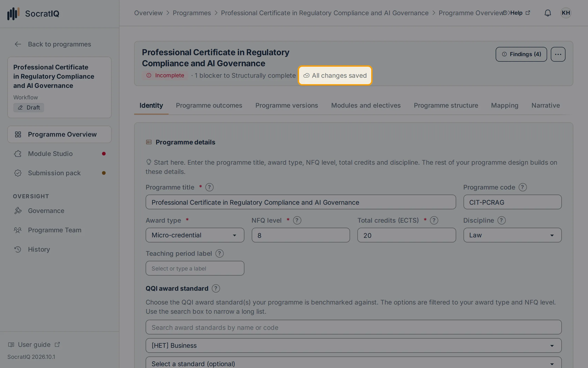Image resolution: width=588 pixels, height=368 pixels.
Task: Click the Programme code help icon
Action: pyautogui.click(x=522, y=187)
